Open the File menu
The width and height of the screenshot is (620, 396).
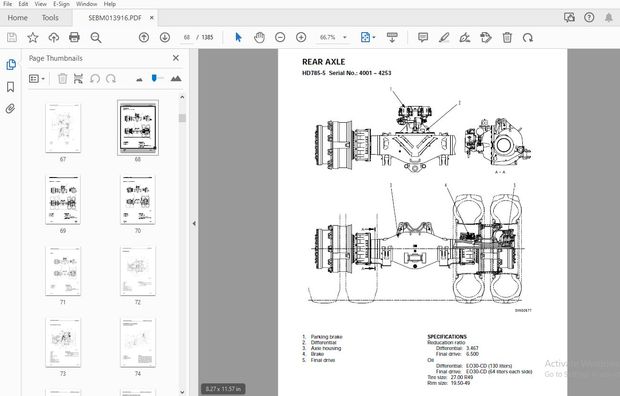coord(8,4)
